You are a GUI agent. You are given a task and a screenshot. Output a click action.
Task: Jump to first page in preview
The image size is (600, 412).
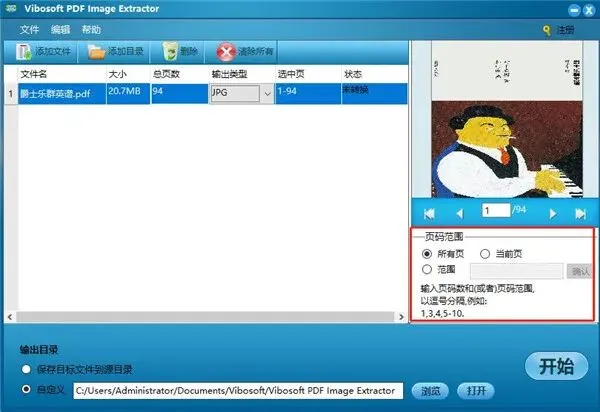tap(429, 214)
